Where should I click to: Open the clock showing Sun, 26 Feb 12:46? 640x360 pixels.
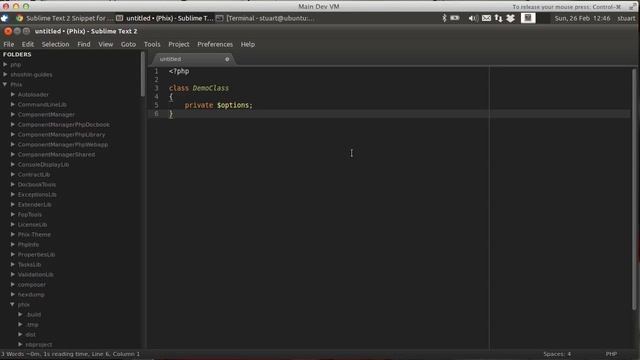582,18
